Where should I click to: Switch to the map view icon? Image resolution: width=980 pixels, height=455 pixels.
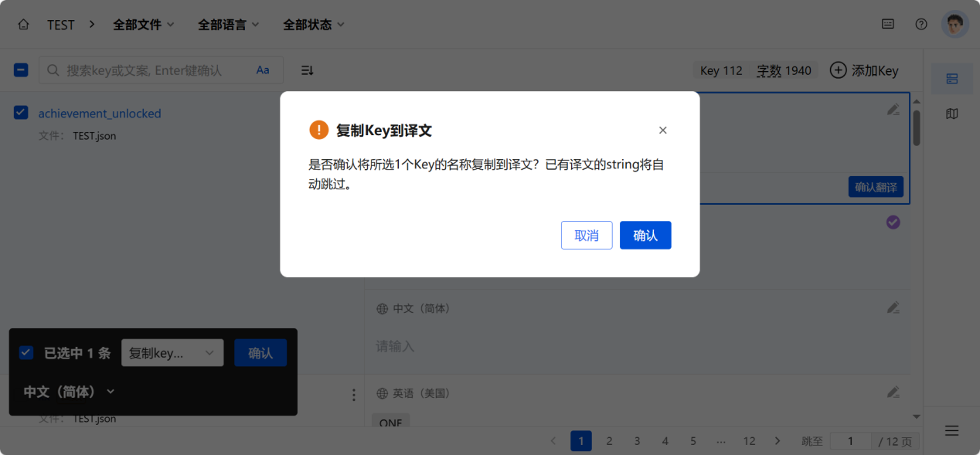pos(952,114)
